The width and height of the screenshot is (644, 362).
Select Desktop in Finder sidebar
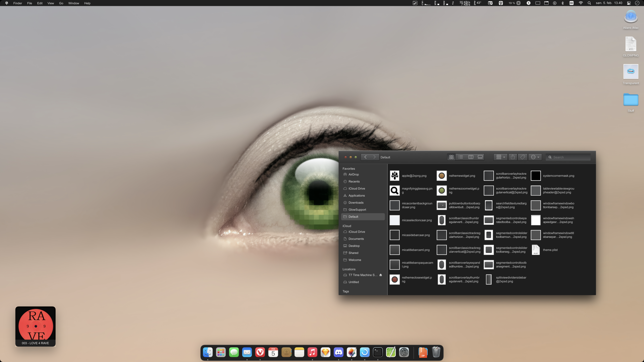[363, 246]
